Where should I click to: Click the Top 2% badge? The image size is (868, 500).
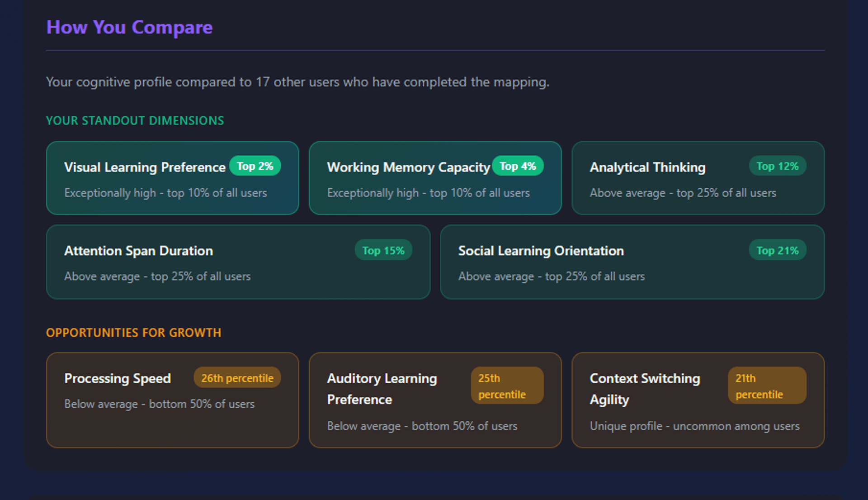(255, 167)
